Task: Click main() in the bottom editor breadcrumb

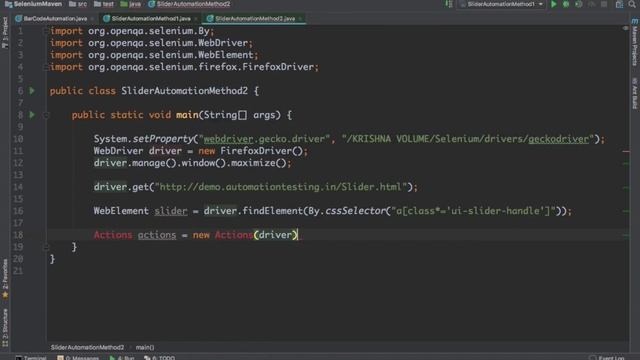Action: 145,347
